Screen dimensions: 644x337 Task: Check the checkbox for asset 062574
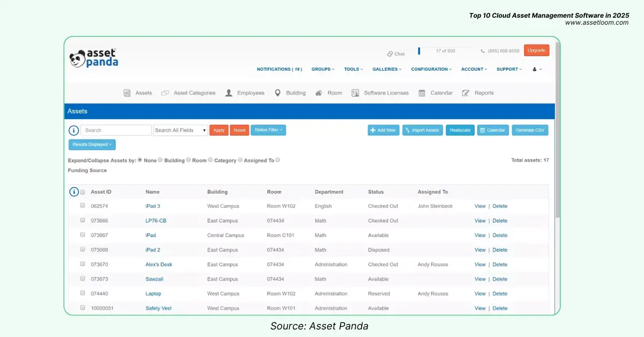[x=82, y=206]
